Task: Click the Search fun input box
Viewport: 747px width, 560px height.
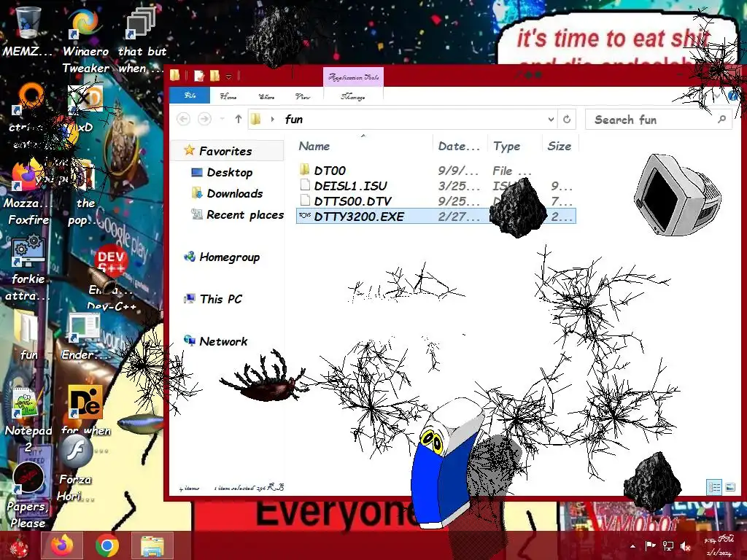Action: pyautogui.click(x=659, y=120)
